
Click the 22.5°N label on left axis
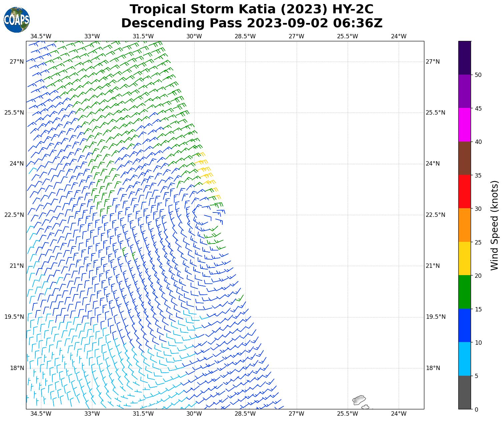[14, 215]
